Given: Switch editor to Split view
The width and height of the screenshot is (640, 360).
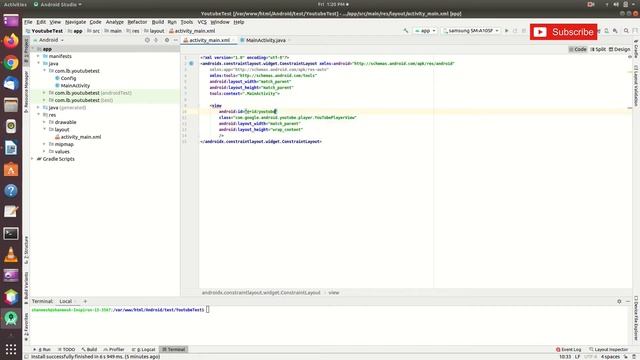Looking at the screenshot, I should pyautogui.click(x=598, y=49).
